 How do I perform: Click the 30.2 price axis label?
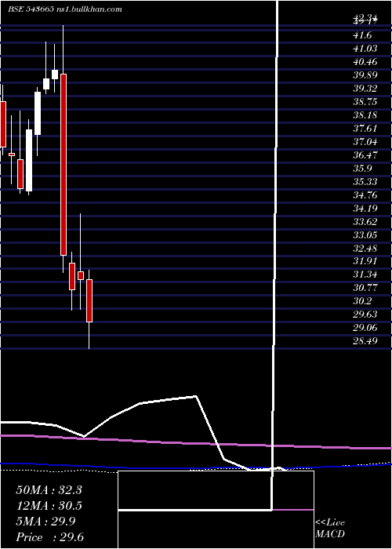tap(362, 300)
